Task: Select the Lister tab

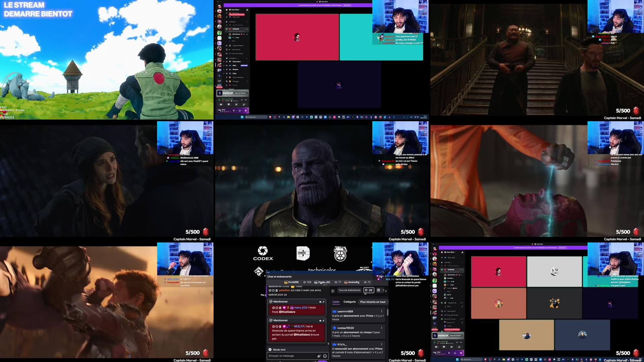Action: click(336, 302)
